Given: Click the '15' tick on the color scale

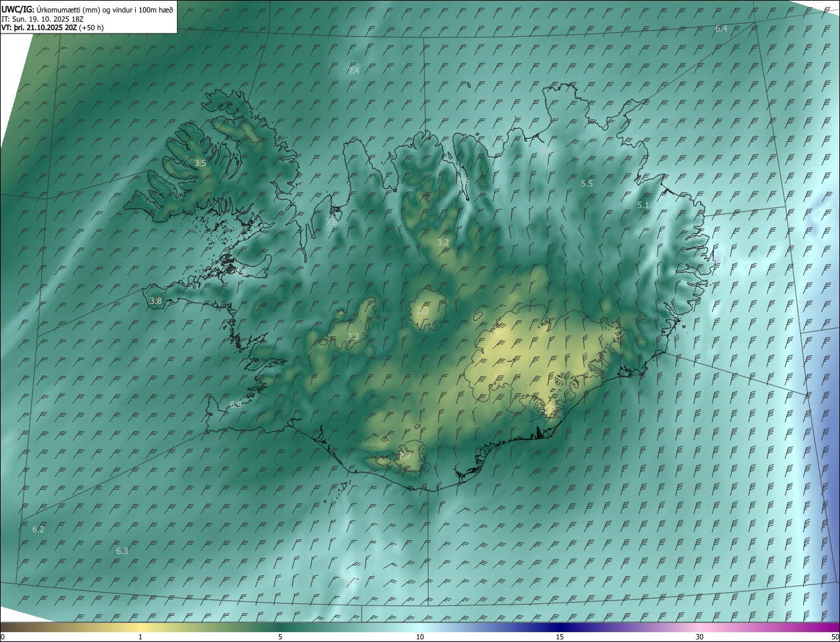Looking at the screenshot, I should [560, 637].
